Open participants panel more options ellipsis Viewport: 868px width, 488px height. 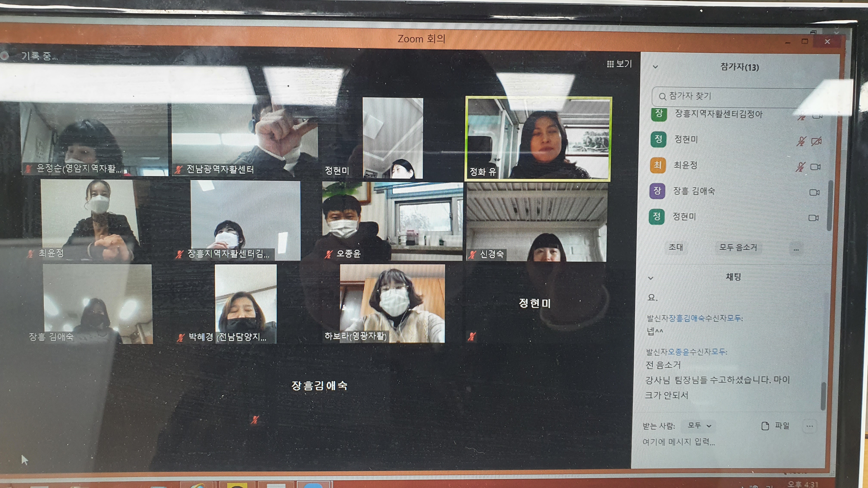[796, 250]
